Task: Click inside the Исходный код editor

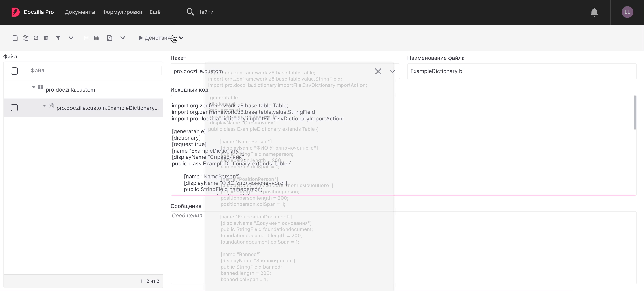Action: [403, 145]
